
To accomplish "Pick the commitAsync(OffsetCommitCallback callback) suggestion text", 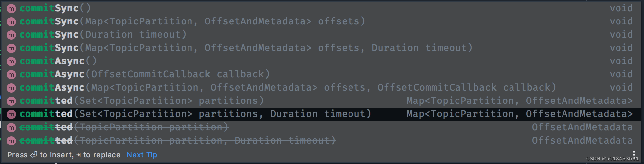I will [x=144, y=74].
